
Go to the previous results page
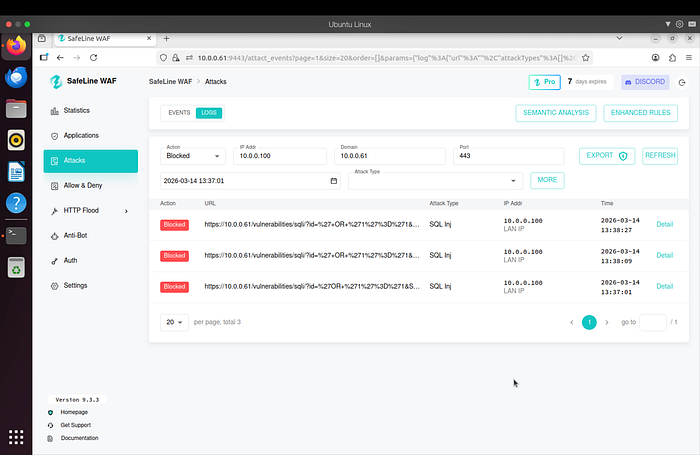point(571,322)
